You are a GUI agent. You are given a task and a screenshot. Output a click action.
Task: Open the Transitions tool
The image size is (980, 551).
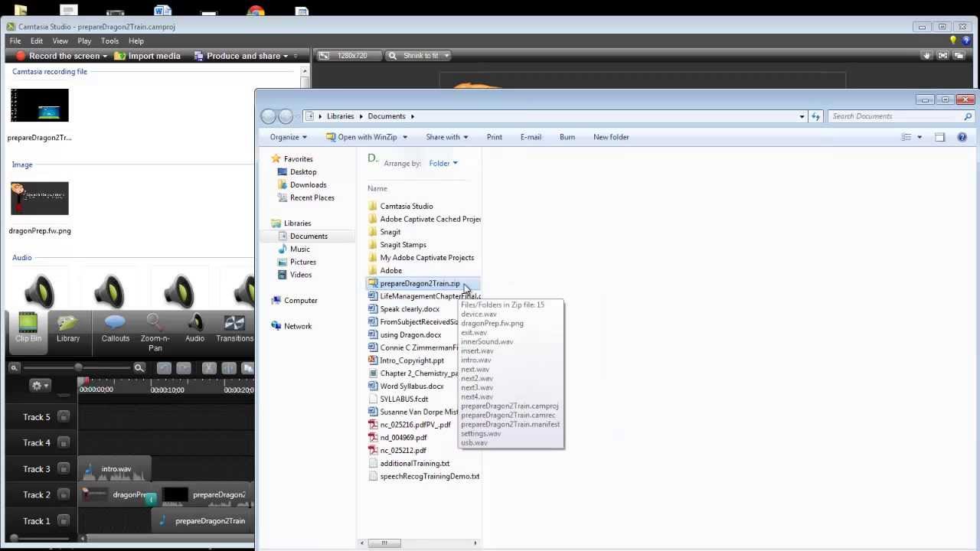click(234, 328)
